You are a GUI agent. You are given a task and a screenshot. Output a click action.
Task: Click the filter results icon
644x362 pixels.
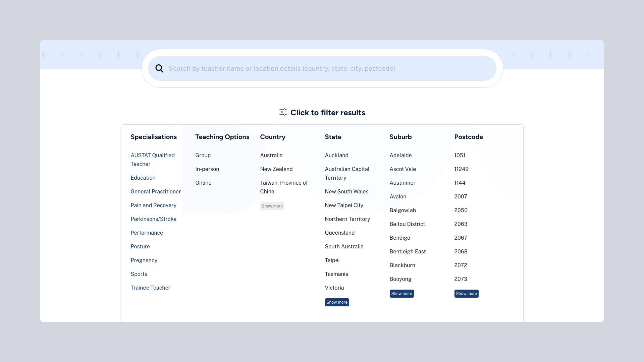[x=283, y=112]
